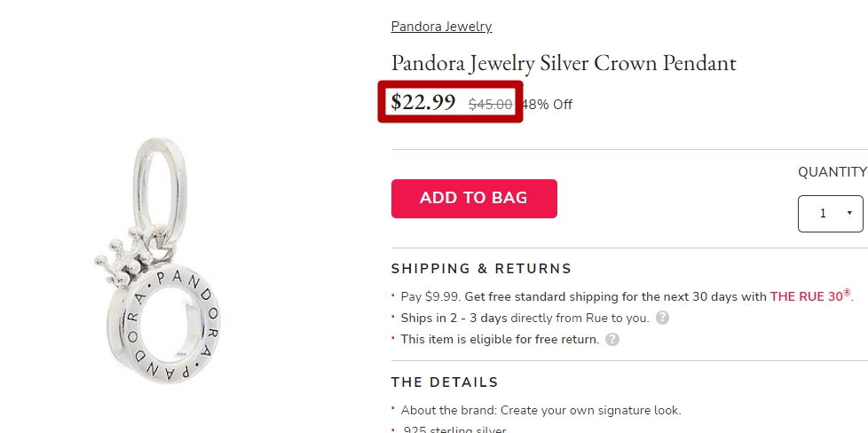Viewport: 868px width, 433px height.
Task: Click the eligible for free return line
Action: tap(500, 340)
